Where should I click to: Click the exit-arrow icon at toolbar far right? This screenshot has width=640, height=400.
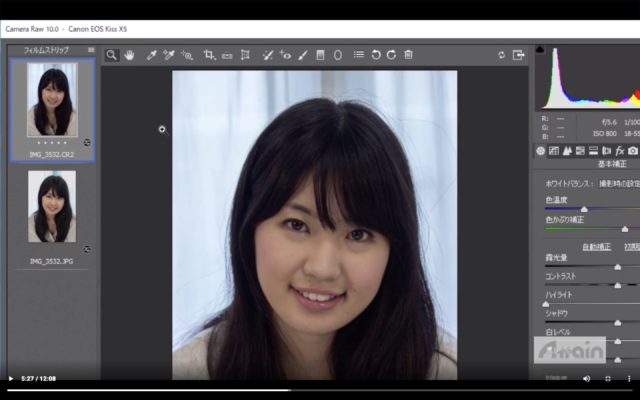(518, 55)
